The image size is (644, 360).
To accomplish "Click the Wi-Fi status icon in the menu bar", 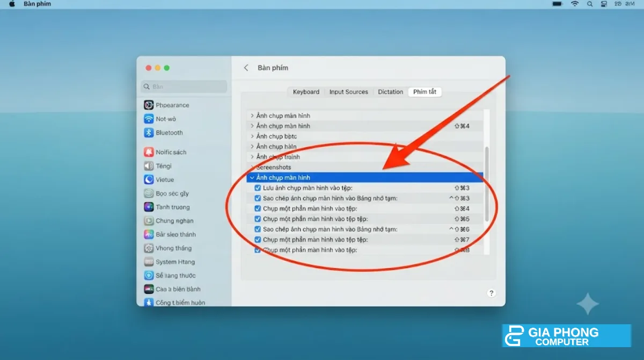I will 575,4.
